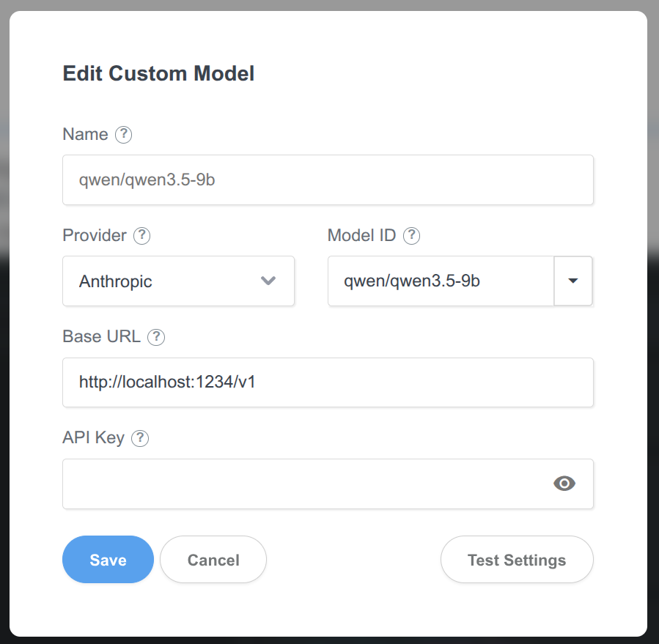Cancel editing the custom model
The height and width of the screenshot is (644, 659).
click(213, 560)
